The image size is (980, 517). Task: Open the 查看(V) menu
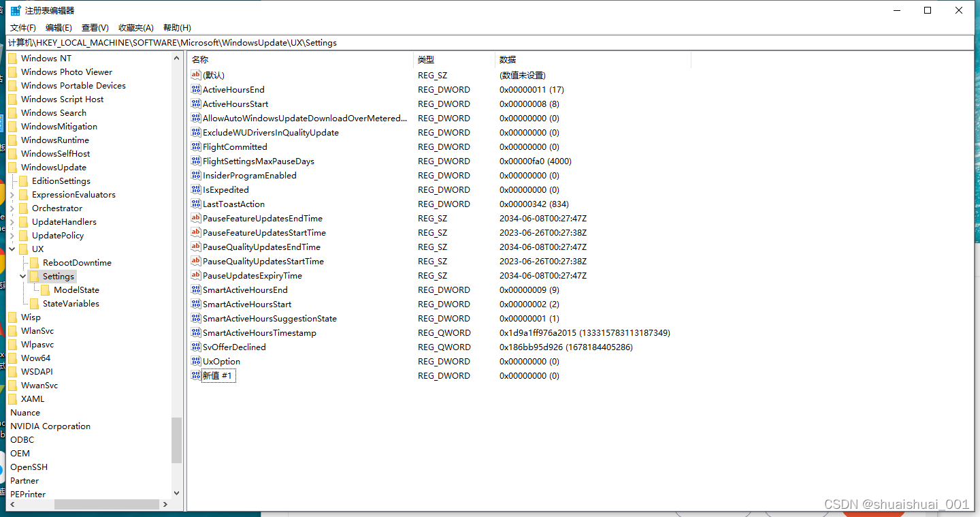point(95,27)
